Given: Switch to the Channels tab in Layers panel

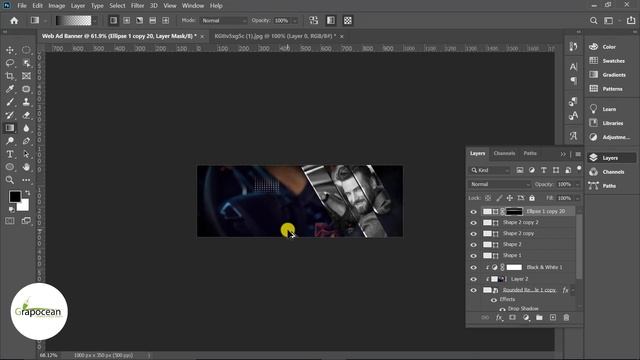Looking at the screenshot, I should pos(504,153).
